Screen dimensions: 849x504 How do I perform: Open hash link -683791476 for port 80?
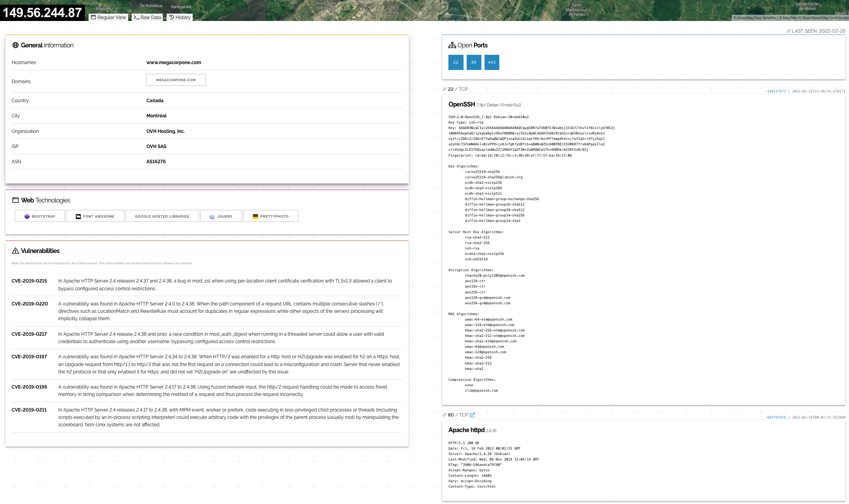click(x=775, y=417)
